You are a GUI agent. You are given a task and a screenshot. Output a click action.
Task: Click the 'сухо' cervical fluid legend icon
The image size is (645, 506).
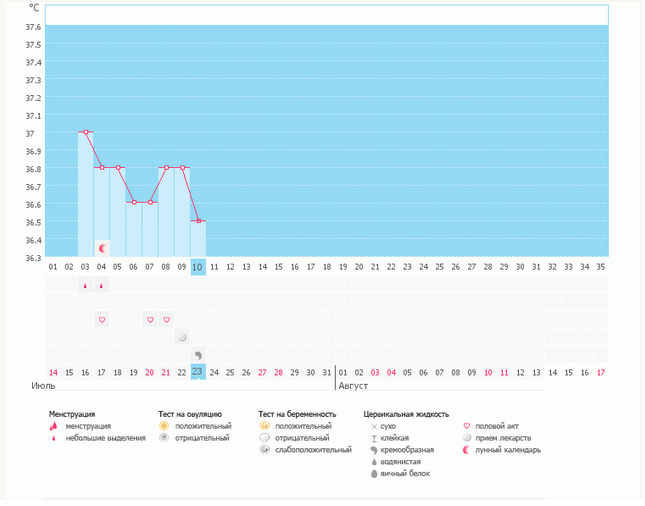(x=374, y=426)
